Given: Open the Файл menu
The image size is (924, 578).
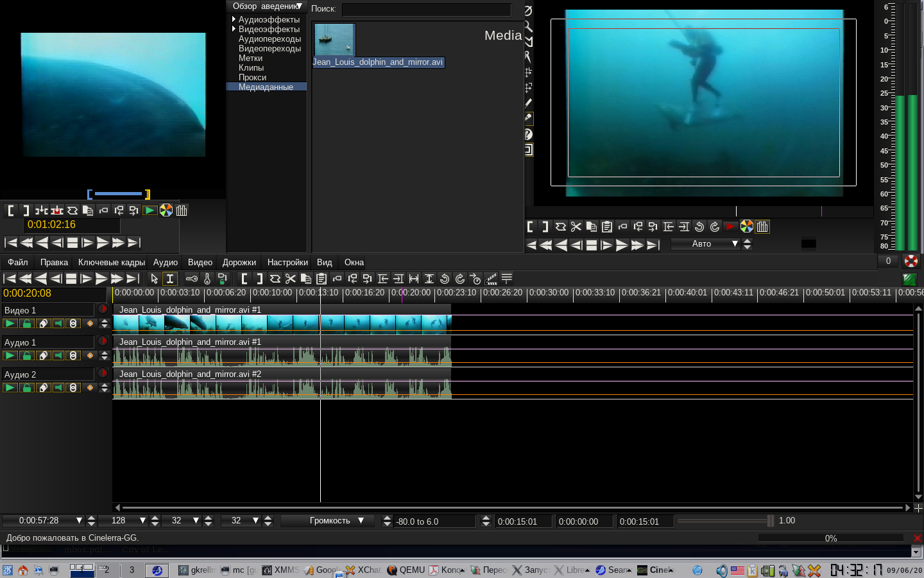Looking at the screenshot, I should coord(18,262).
